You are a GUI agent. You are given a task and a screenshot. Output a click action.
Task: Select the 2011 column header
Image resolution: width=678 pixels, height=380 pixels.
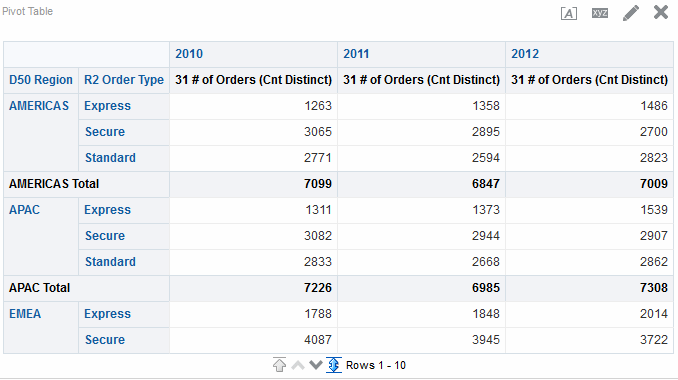[357, 54]
